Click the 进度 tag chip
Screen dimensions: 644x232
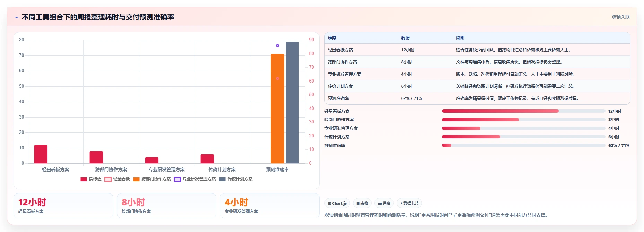click(x=384, y=203)
